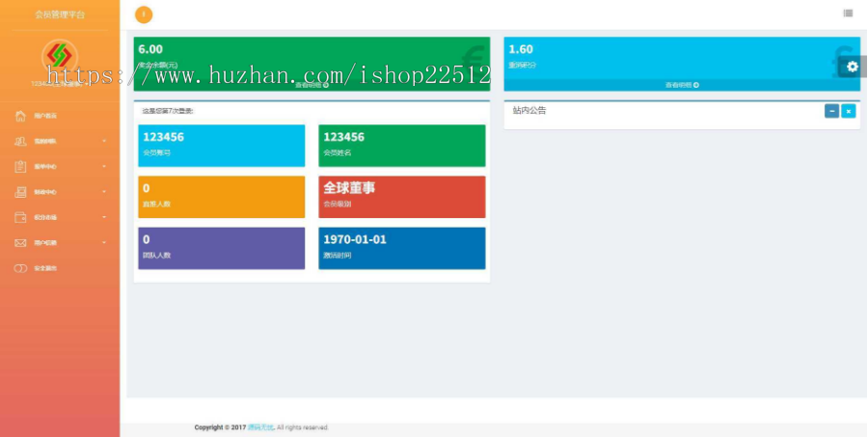Click the 站内公告 panel title
This screenshot has width=868, height=437.
[x=529, y=110]
